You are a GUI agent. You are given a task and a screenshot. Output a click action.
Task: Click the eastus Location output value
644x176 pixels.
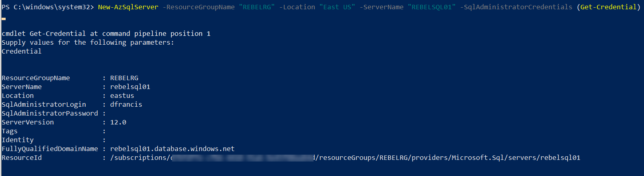pos(122,95)
